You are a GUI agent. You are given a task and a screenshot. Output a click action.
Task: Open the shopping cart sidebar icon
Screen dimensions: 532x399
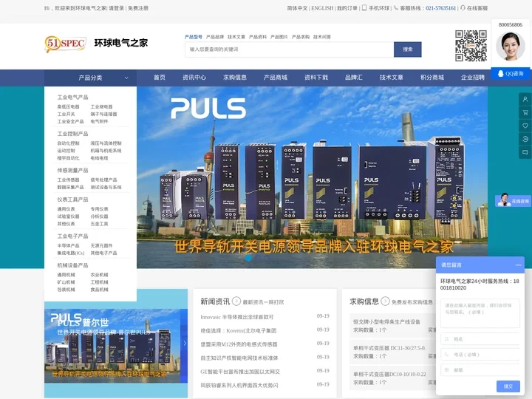click(525, 112)
